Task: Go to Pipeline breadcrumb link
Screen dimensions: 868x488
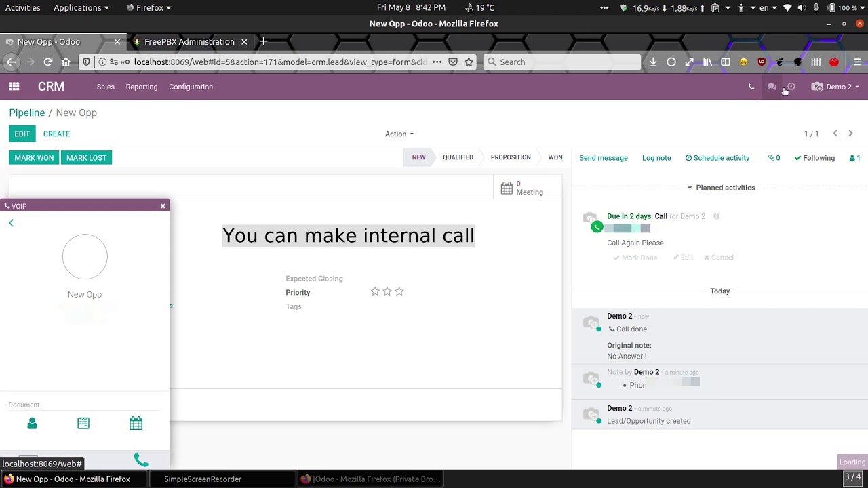Action: pos(27,113)
